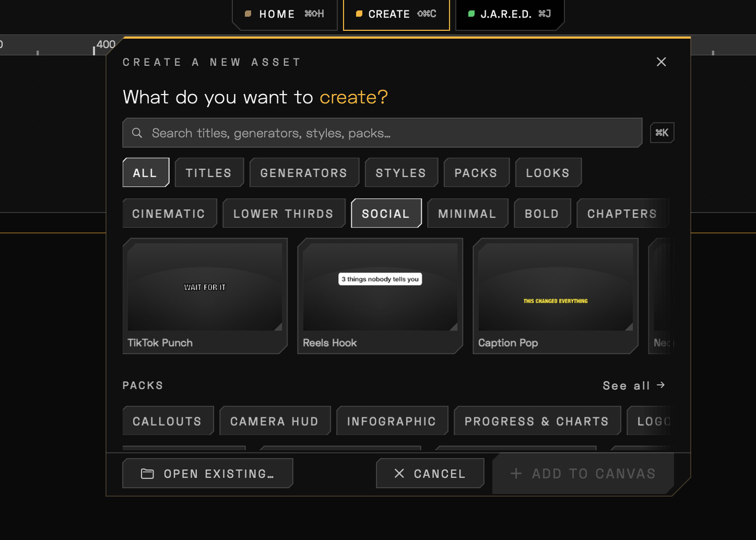The image size is (756, 540).
Task: Select the MINIMAL style chip
Action: (x=467, y=213)
